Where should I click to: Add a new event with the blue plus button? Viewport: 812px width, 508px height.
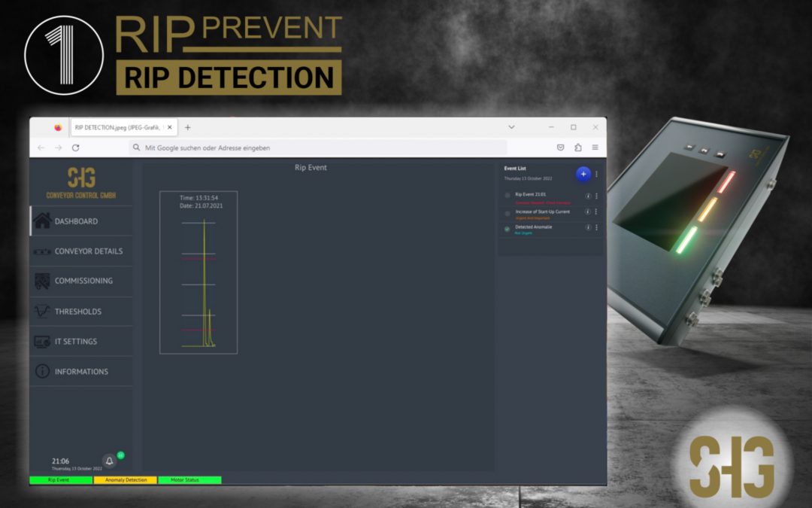click(583, 174)
